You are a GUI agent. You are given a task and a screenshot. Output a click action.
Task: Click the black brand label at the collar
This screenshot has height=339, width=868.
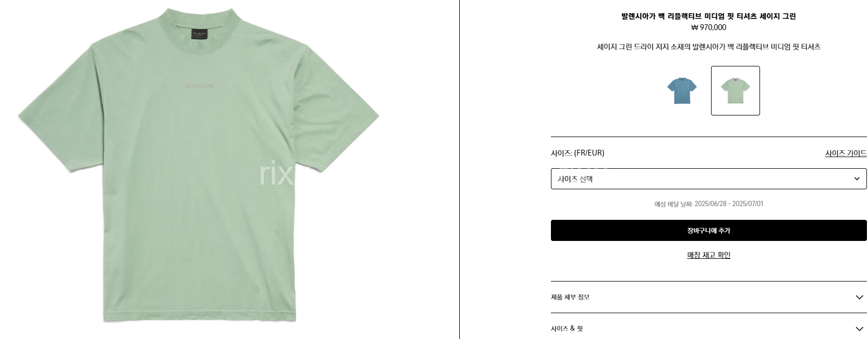coord(200,34)
